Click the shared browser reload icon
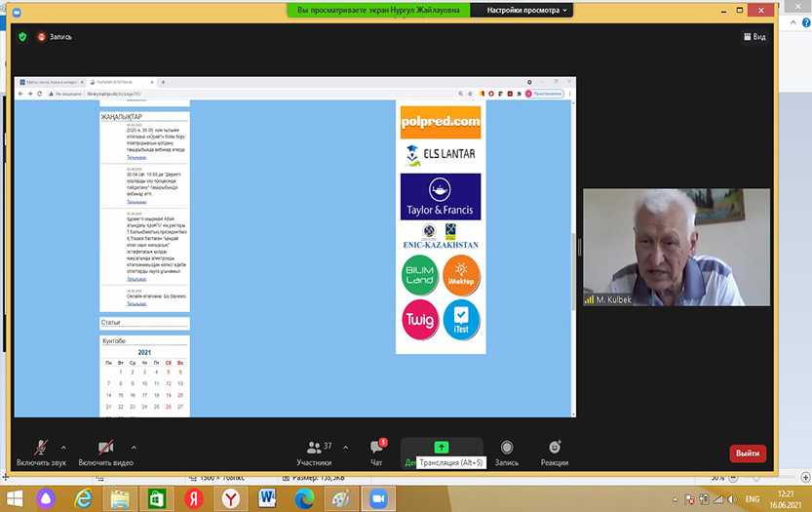 coord(39,94)
